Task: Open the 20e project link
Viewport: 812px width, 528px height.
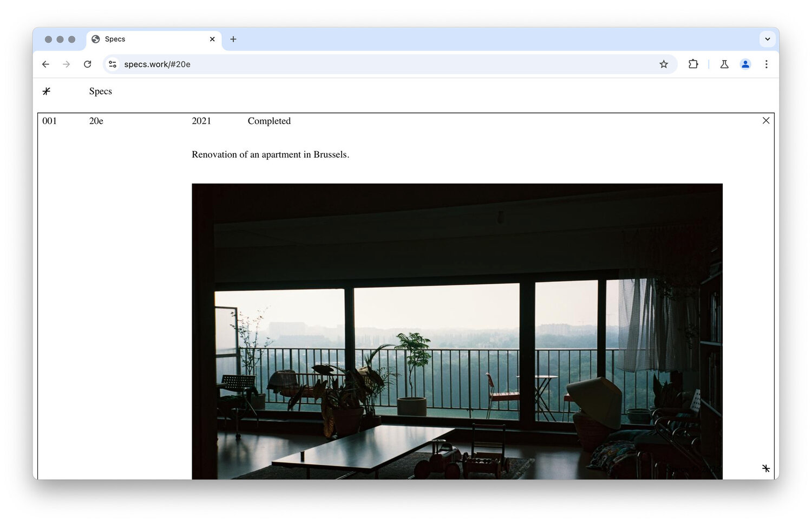Action: 96,121
